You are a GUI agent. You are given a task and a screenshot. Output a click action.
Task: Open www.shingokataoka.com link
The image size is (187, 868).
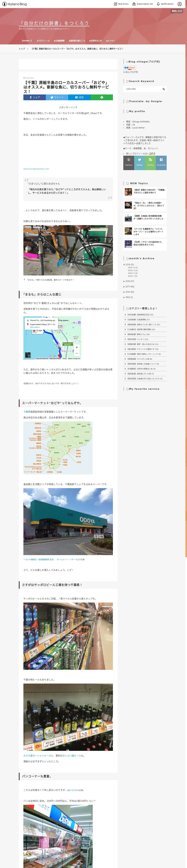point(36,169)
